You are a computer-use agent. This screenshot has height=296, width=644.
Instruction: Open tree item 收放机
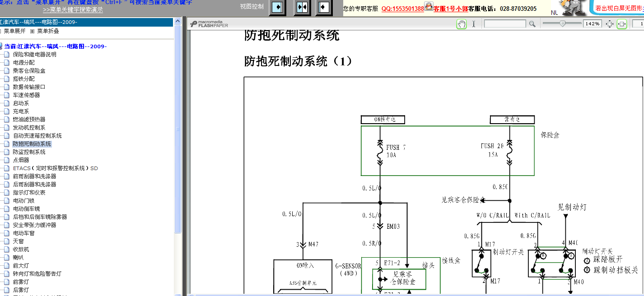[21, 249]
